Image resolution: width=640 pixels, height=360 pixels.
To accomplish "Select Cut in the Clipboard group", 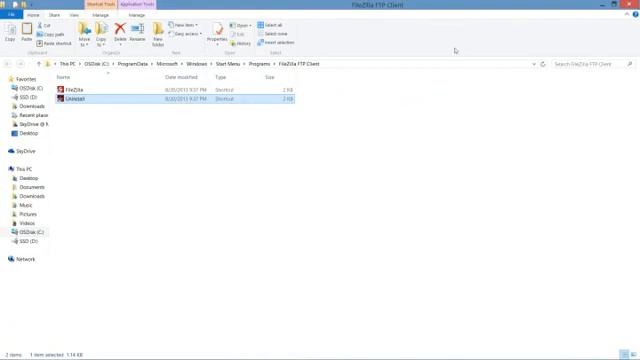I will 44,25.
